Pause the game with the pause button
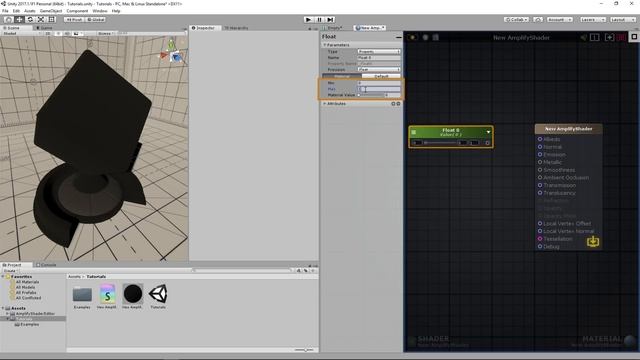The height and width of the screenshot is (360, 640). tap(320, 20)
